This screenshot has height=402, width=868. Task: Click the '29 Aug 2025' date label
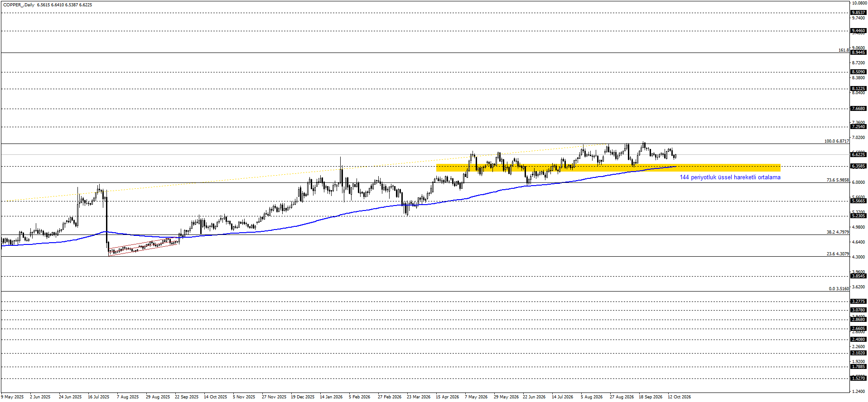coord(158,397)
